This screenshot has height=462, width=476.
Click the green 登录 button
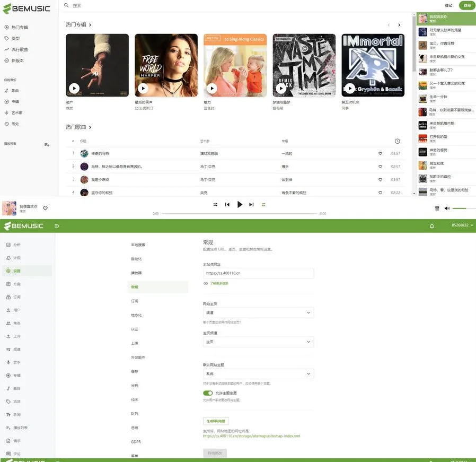point(466,5)
